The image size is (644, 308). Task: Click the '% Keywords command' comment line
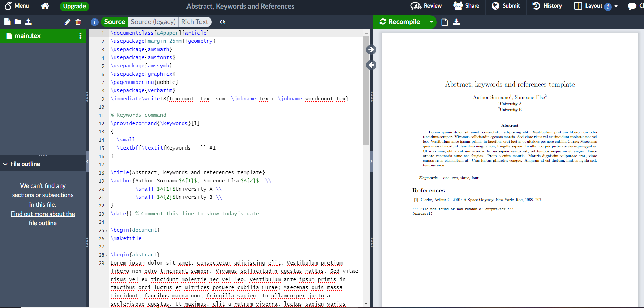(x=138, y=115)
